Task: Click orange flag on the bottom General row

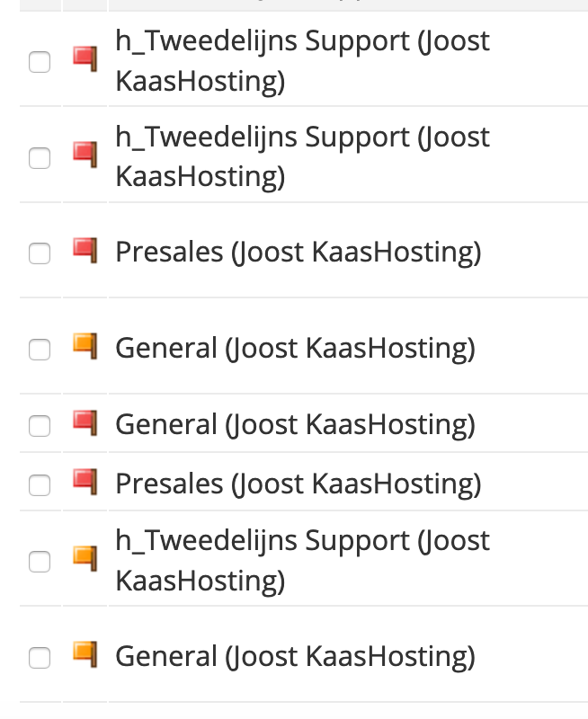Action: (85, 654)
